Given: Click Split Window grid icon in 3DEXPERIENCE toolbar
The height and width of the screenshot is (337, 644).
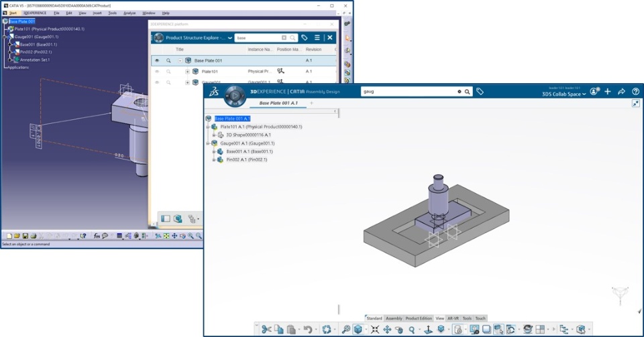Looking at the screenshot, I should pos(540,329).
